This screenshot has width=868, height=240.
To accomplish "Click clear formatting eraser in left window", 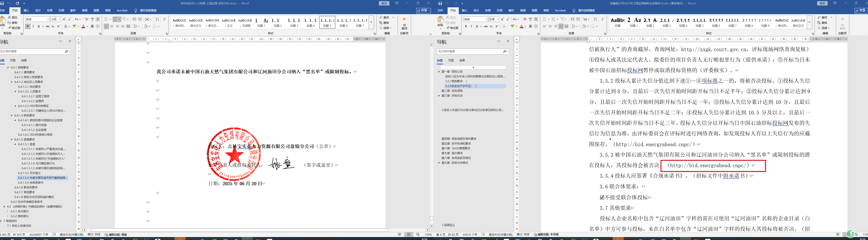I will click(x=87, y=19).
